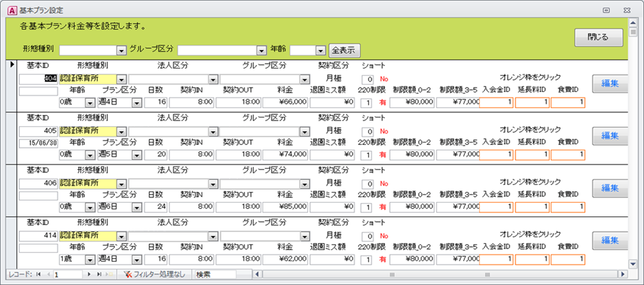Expand プラン区分 dropdown for record 405
Screen dimensions: 644x285
[136, 155]
